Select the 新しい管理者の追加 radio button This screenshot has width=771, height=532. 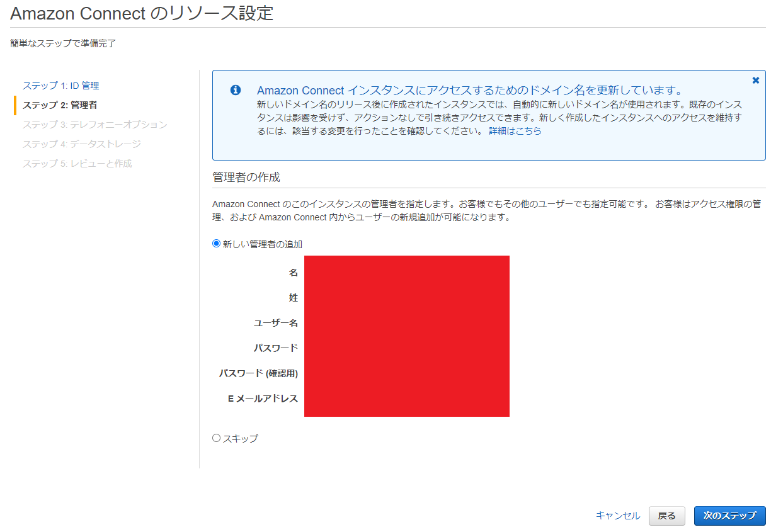[x=217, y=244]
